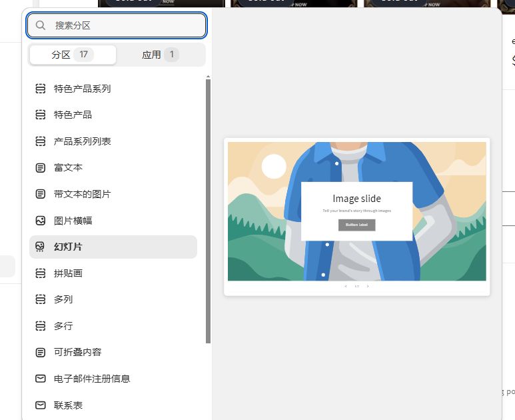Click the next slide arrow in preview
The height and width of the screenshot is (420, 515).
pos(368,286)
